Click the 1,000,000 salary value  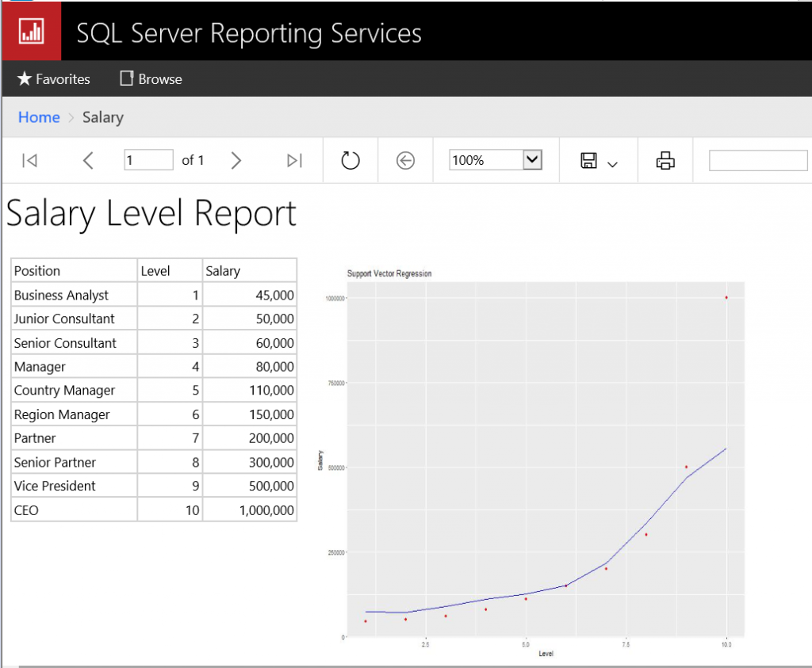266,510
